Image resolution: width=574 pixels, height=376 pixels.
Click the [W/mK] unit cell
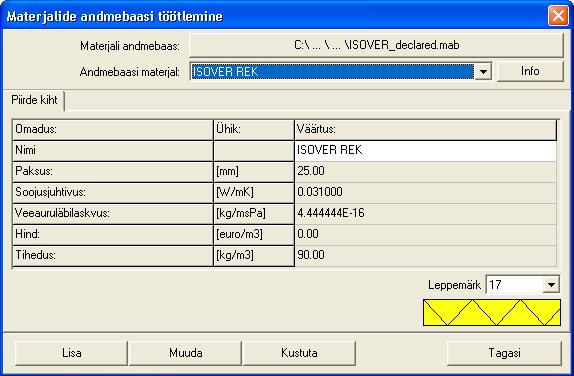click(x=254, y=193)
